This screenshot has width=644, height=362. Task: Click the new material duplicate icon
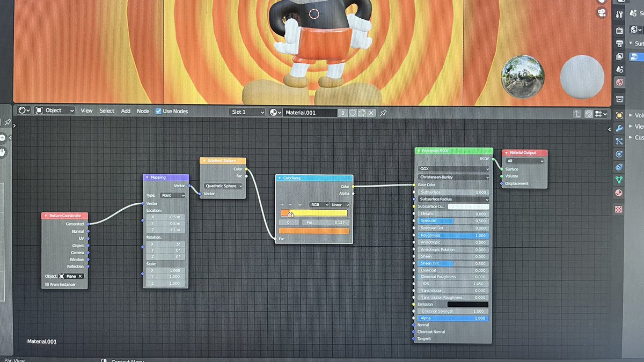point(362,113)
